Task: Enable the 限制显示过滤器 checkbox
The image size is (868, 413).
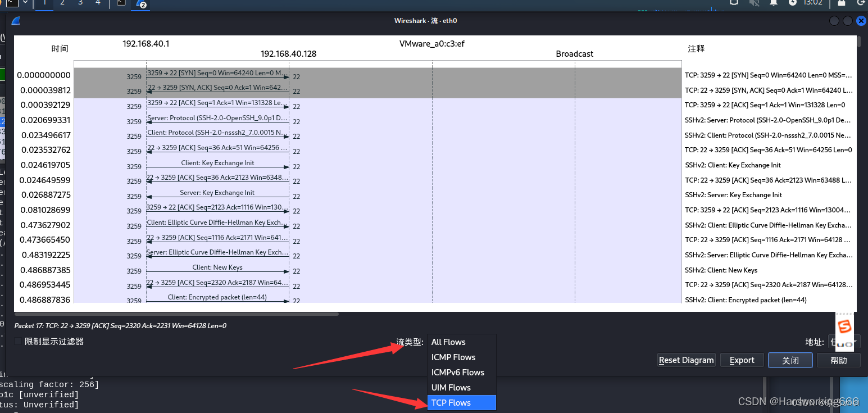Action: pos(19,341)
